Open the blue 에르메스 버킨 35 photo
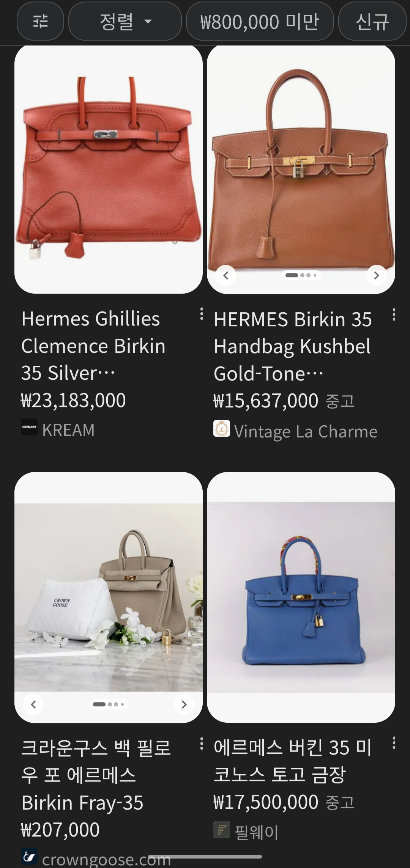Screen dimensions: 410x868 point(301,598)
